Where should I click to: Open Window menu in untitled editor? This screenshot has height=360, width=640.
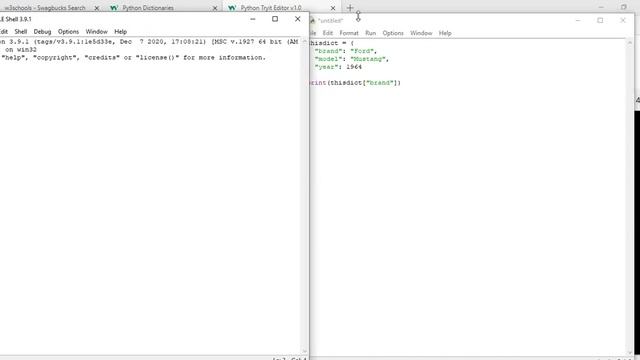(x=421, y=33)
